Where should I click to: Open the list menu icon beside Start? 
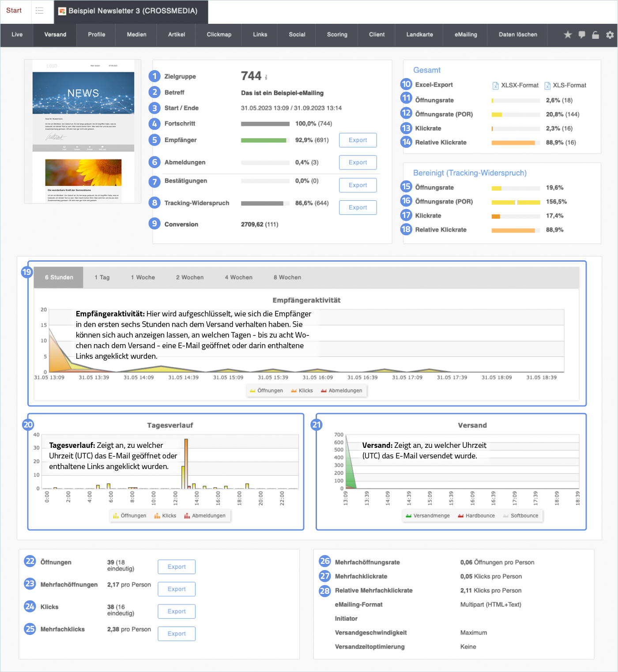pyautogui.click(x=40, y=11)
